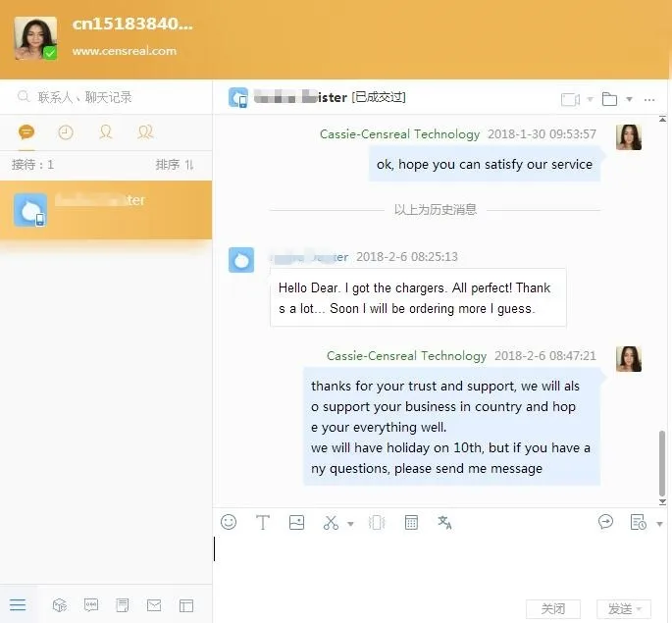Select the scissors screenshot tool
Image resolution: width=672 pixels, height=623 pixels.
click(x=331, y=522)
